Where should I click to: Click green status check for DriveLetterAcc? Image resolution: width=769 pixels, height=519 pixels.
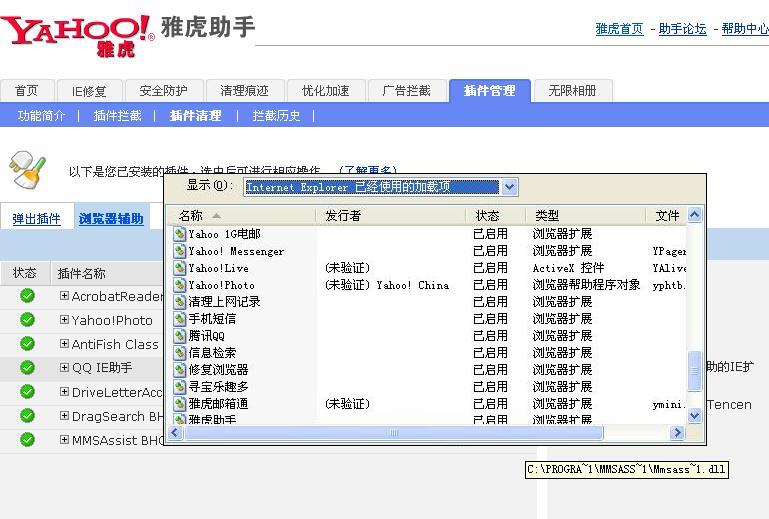point(27,391)
